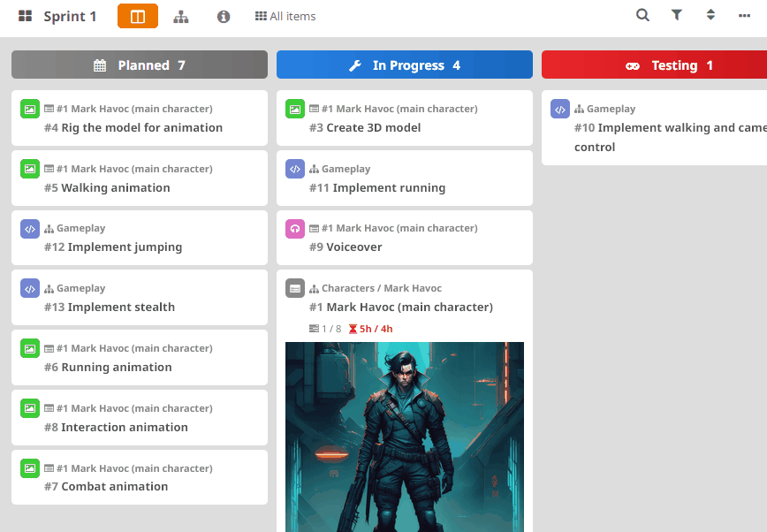Viewport: 767px width, 532px height.
Task: Click the 5h / 4h time estimate
Action: [371, 329]
